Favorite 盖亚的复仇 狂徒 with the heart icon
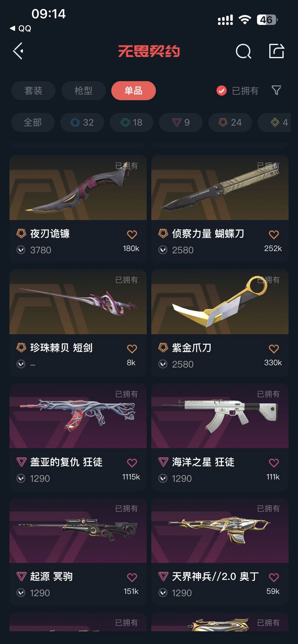The image size is (298, 644). [x=132, y=463]
